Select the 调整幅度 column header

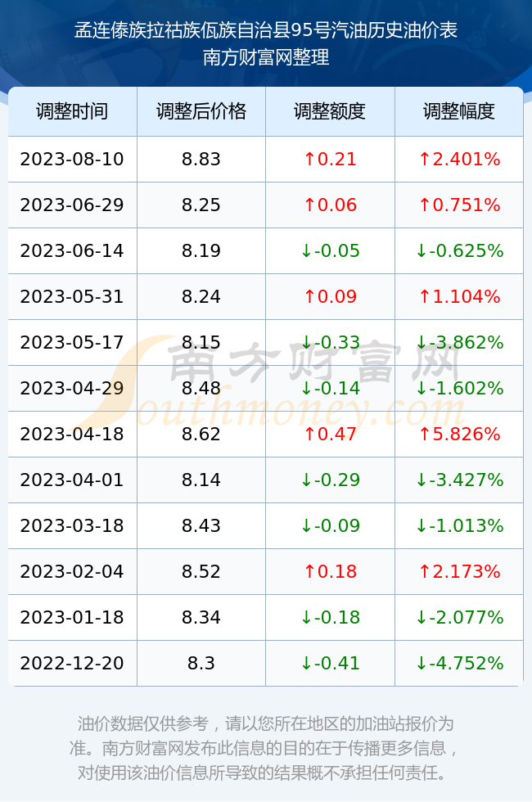click(459, 111)
